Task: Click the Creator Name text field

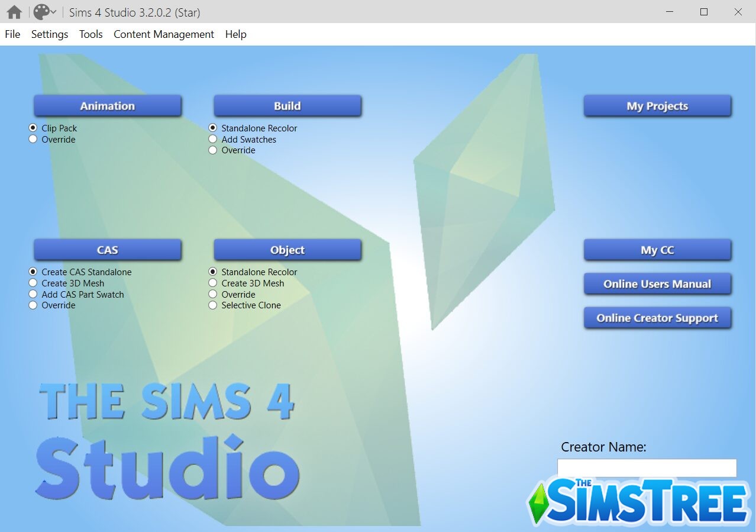Action: point(647,467)
